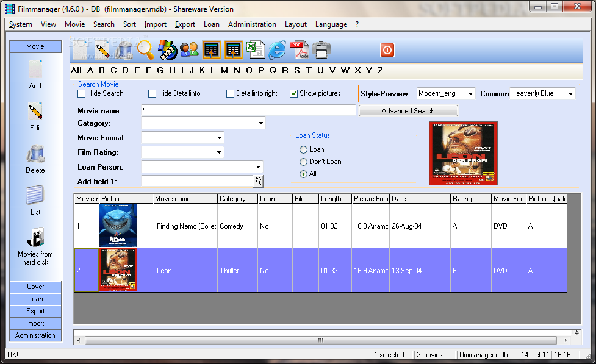Uncheck the Show pictures checkbox
The image size is (596, 364).
coord(293,93)
